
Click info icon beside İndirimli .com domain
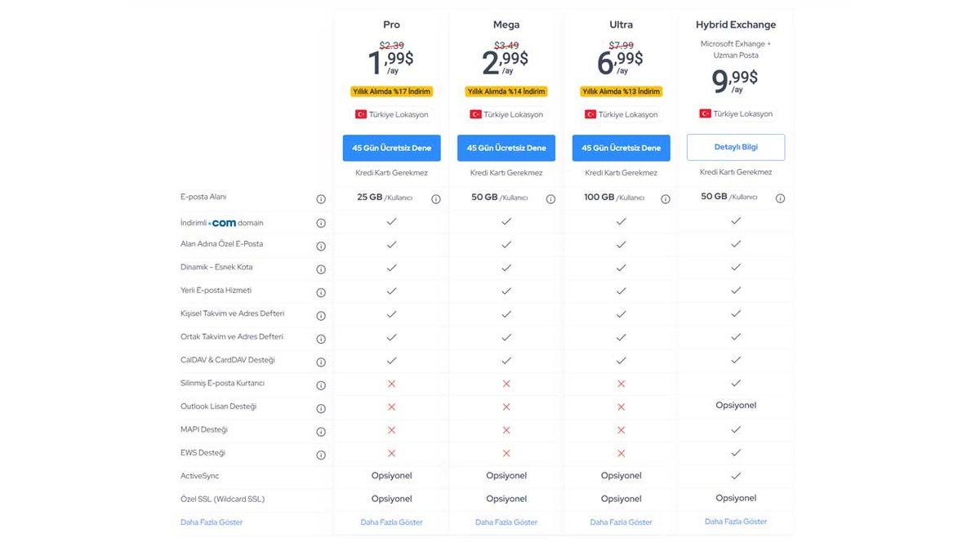(x=321, y=223)
